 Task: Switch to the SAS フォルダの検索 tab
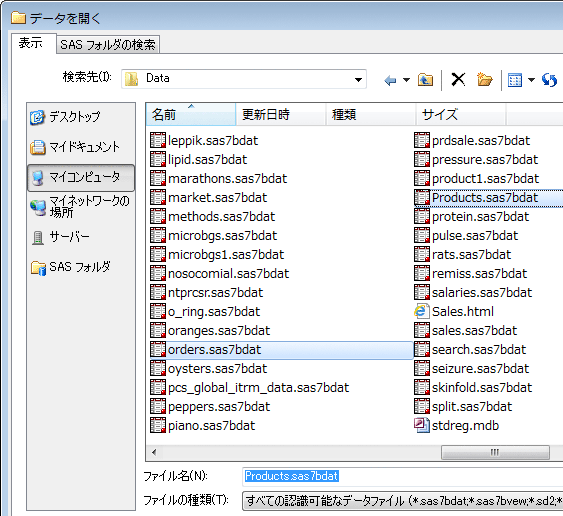click(x=108, y=45)
